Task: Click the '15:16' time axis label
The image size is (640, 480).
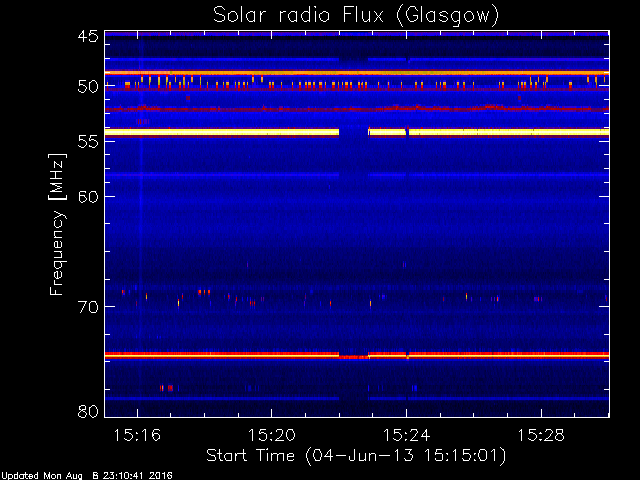Action: tap(137, 435)
